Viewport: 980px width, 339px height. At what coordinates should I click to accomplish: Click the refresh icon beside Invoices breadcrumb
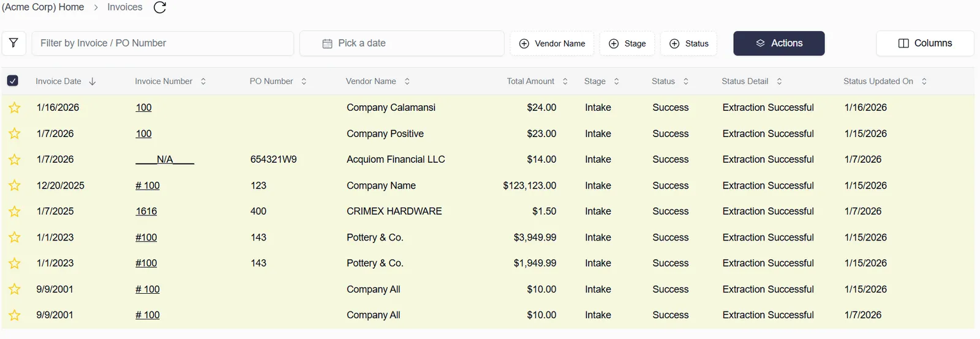(x=160, y=7)
